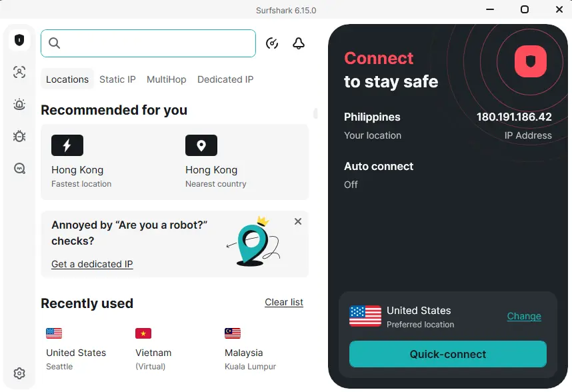
Task: Click the speed test gauge icon
Action: 272,43
